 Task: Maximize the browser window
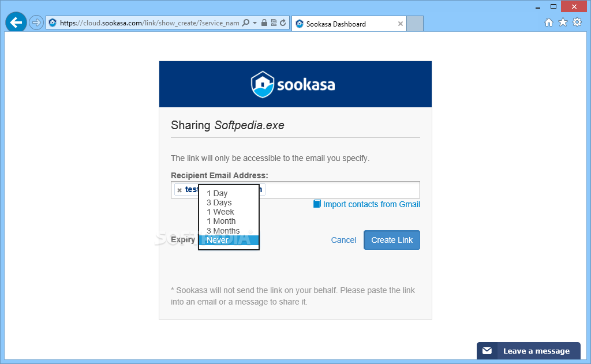(x=553, y=6)
